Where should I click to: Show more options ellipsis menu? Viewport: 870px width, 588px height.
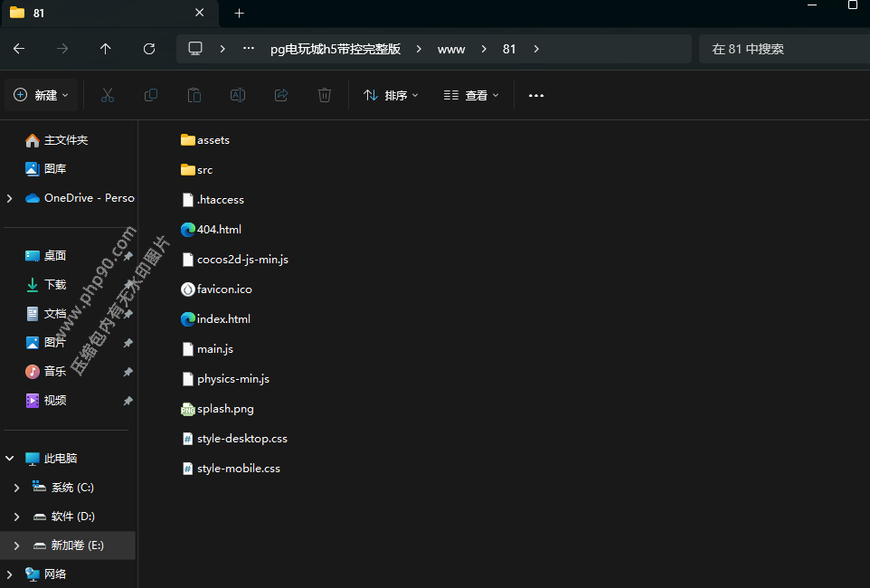coord(536,95)
